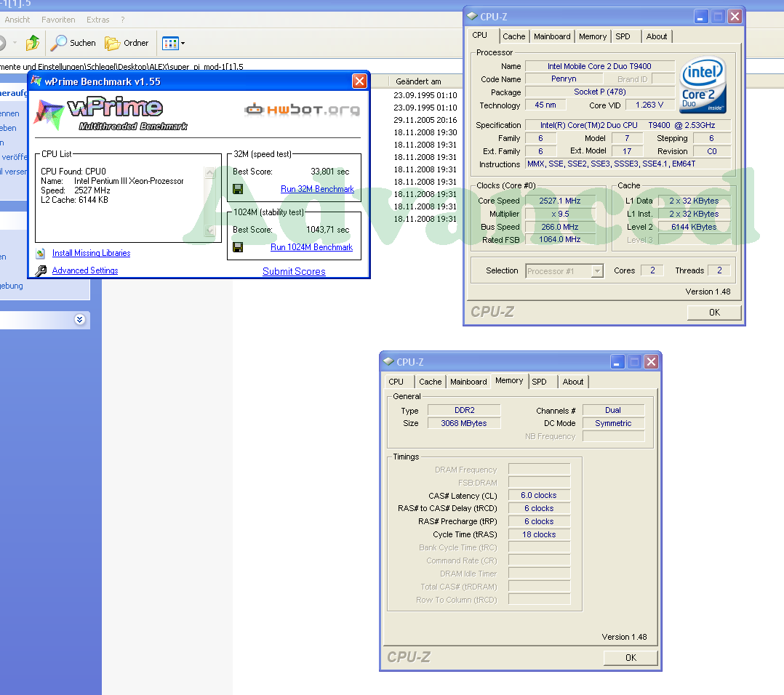Switch to Mainboard tab in lower CPU-Z
784x695 pixels.
pos(468,382)
